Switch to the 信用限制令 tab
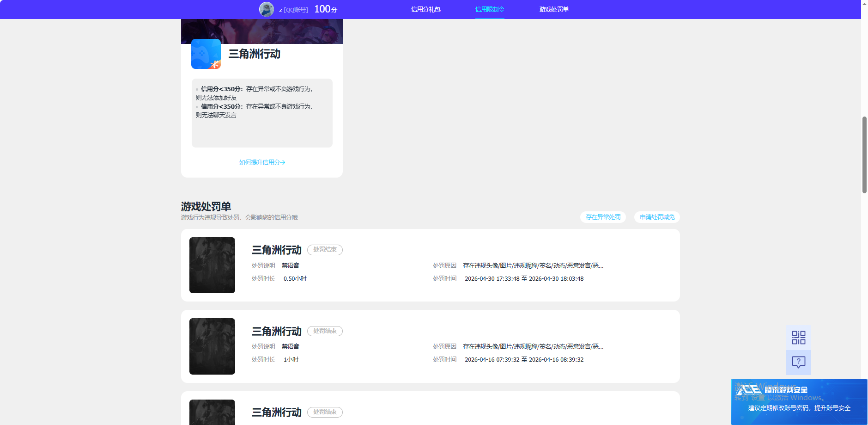Screen dimensions: 868x425 pos(490,9)
